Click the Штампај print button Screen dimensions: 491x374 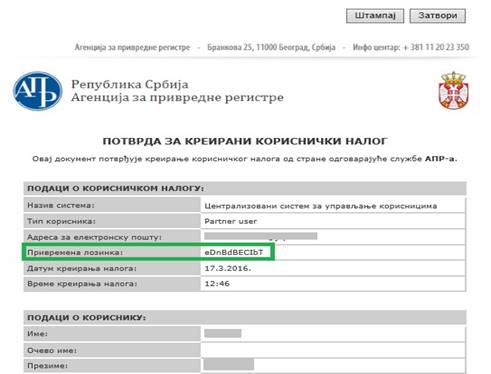(375, 16)
